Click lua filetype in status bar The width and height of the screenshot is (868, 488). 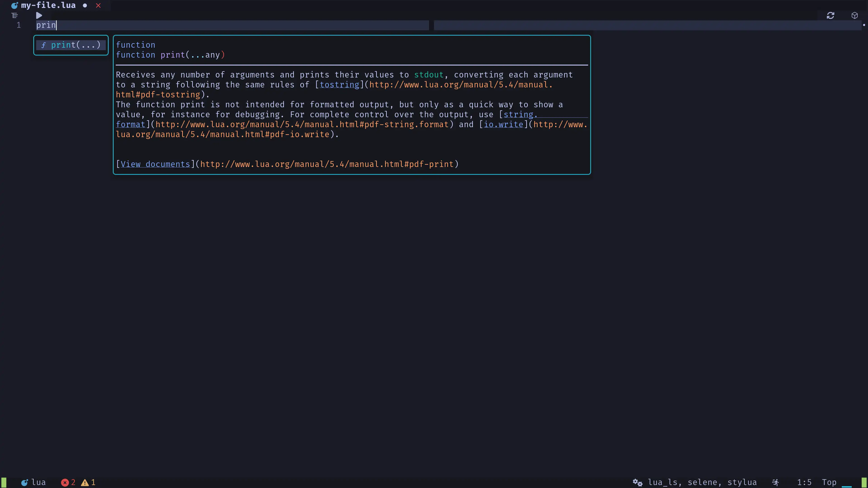pyautogui.click(x=38, y=483)
